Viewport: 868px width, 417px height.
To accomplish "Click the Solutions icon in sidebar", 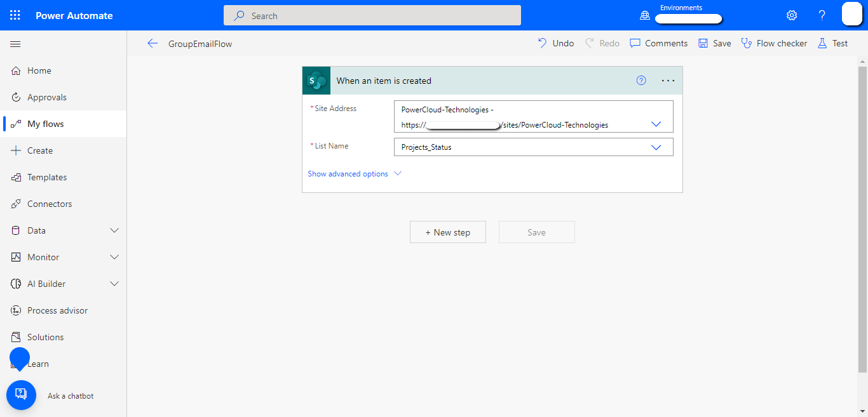I will tap(16, 337).
